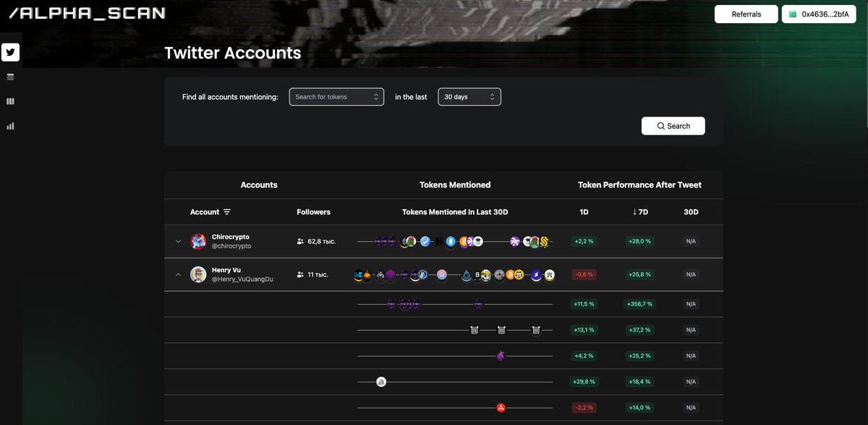
Task: Click the @Henry_VuQuangDu handle
Action: (x=242, y=279)
